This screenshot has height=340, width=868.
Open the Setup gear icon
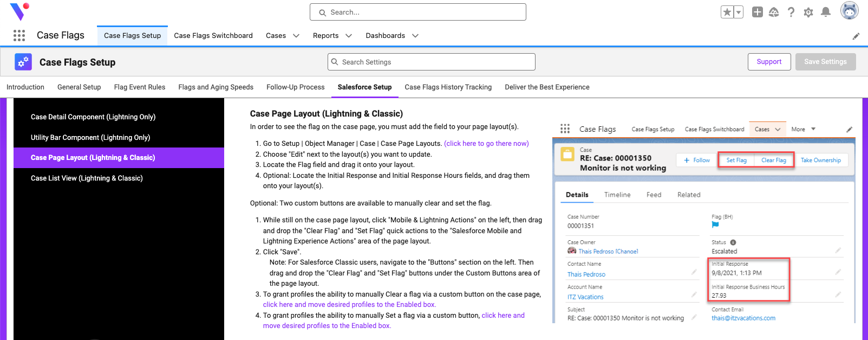tap(808, 12)
